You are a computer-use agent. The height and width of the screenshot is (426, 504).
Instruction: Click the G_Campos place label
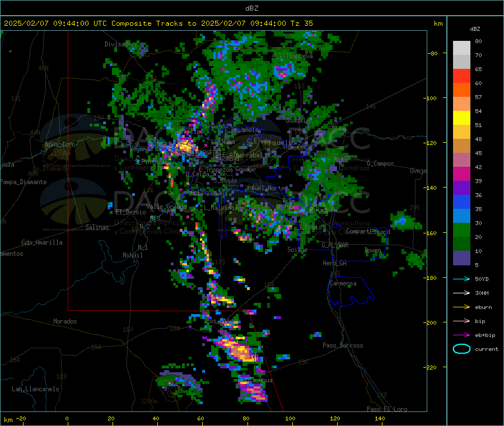[380, 163]
